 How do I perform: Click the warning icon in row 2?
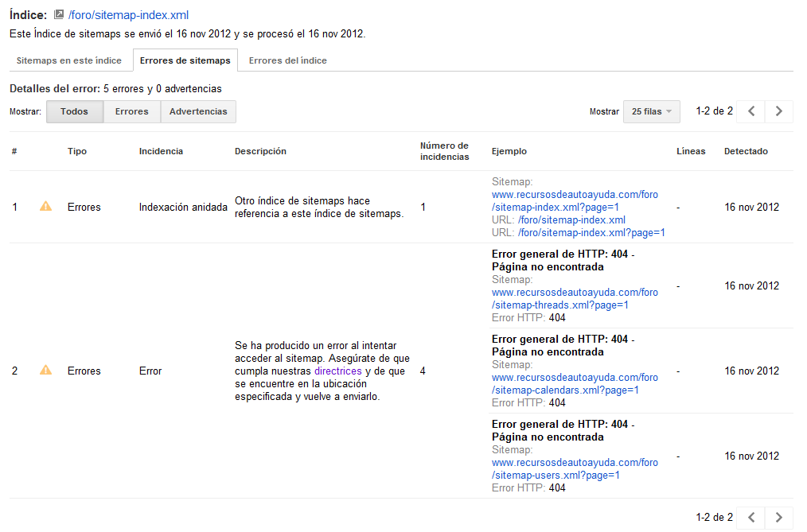(x=45, y=371)
